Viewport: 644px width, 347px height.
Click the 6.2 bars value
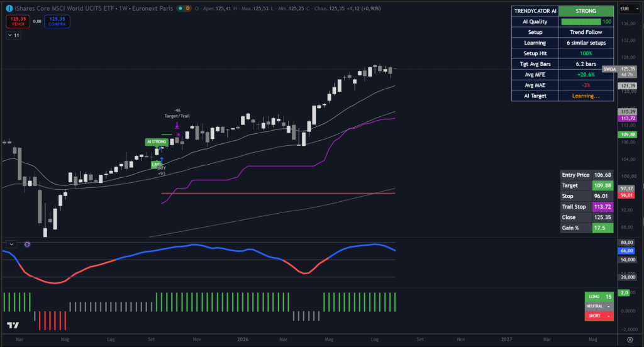(586, 64)
